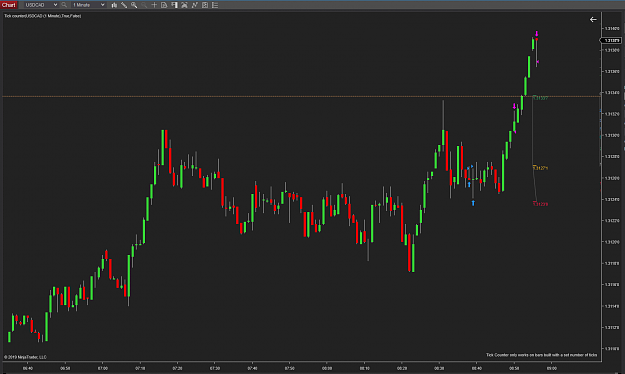Click the green 1.31337 target price label

540,98
